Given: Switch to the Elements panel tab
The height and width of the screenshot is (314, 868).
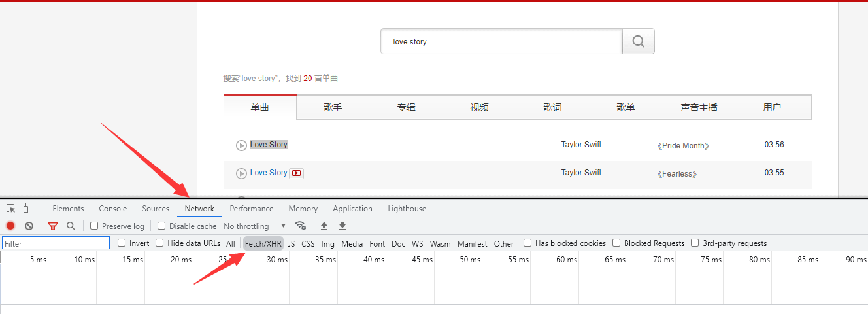Looking at the screenshot, I should [x=68, y=209].
